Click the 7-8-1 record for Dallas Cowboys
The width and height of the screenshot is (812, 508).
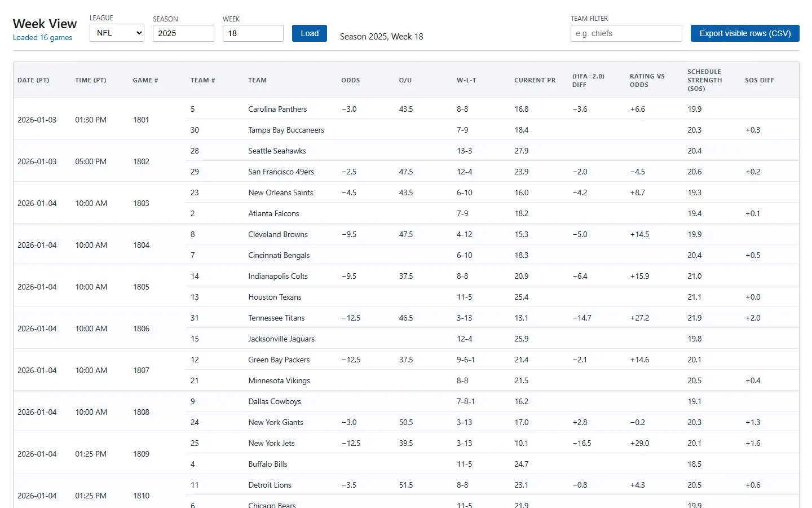pyautogui.click(x=466, y=401)
